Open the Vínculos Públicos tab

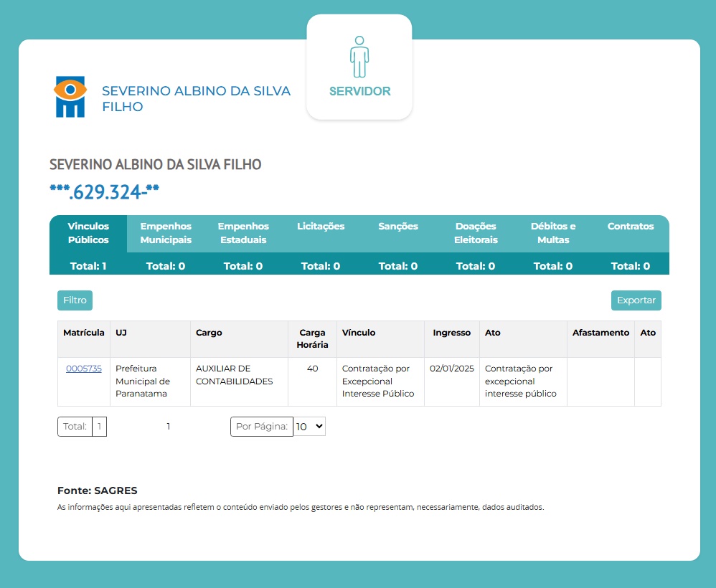(88, 233)
